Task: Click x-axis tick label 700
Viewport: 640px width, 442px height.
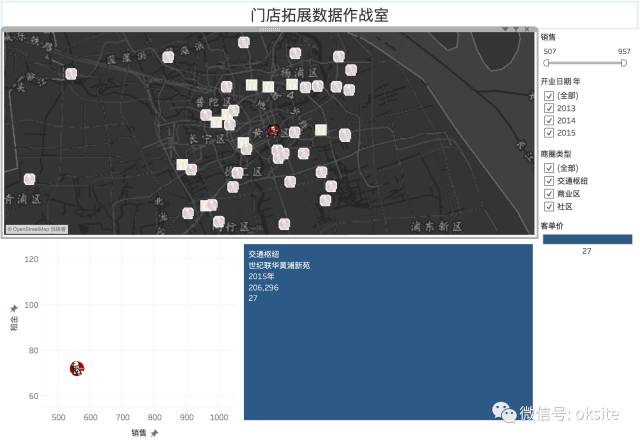Action: [x=122, y=417]
